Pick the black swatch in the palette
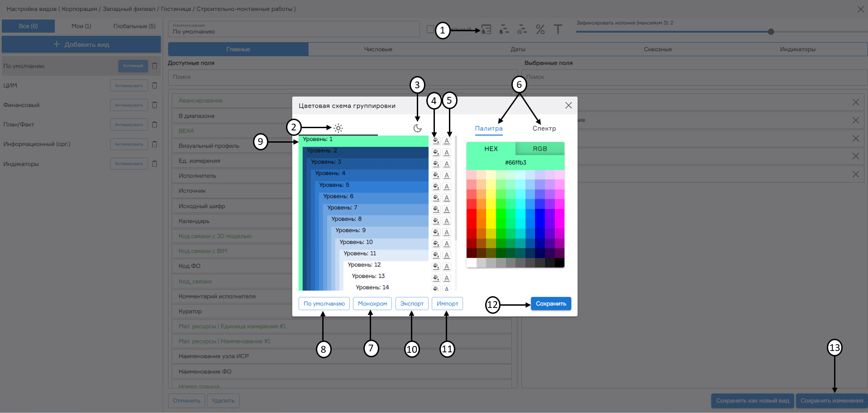Screen dimensions: 868x413 (559, 263)
